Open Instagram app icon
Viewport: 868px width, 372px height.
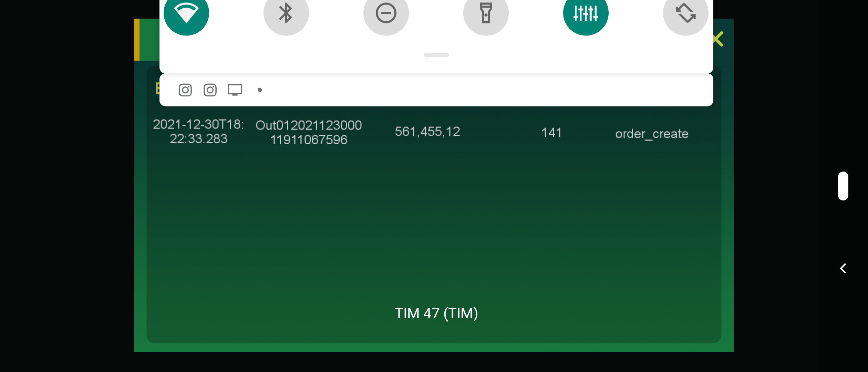(185, 90)
